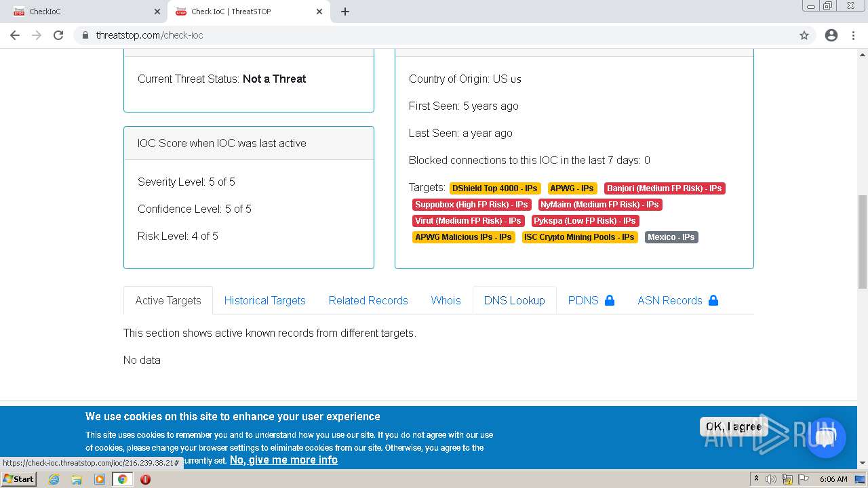This screenshot has width=868, height=488.
Task: Click the Risk Level: 4 of 5 text
Action: (x=178, y=236)
